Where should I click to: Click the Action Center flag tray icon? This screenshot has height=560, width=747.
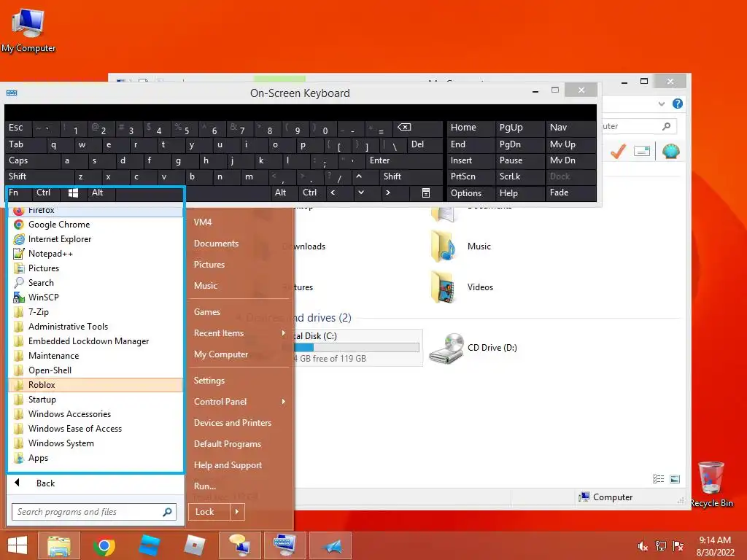678,546
